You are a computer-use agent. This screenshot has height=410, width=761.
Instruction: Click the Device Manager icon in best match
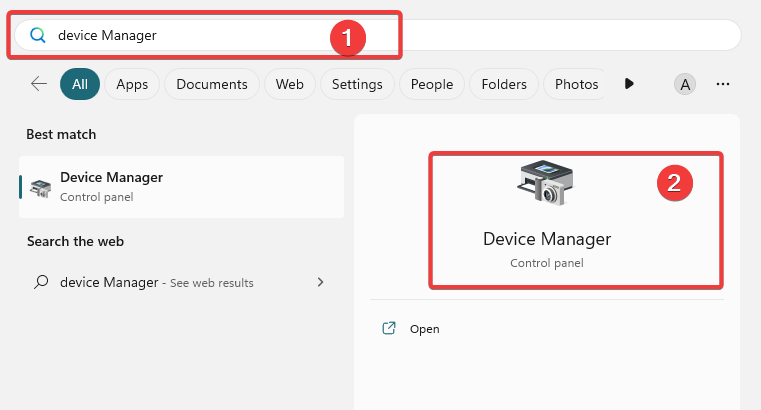click(41, 188)
